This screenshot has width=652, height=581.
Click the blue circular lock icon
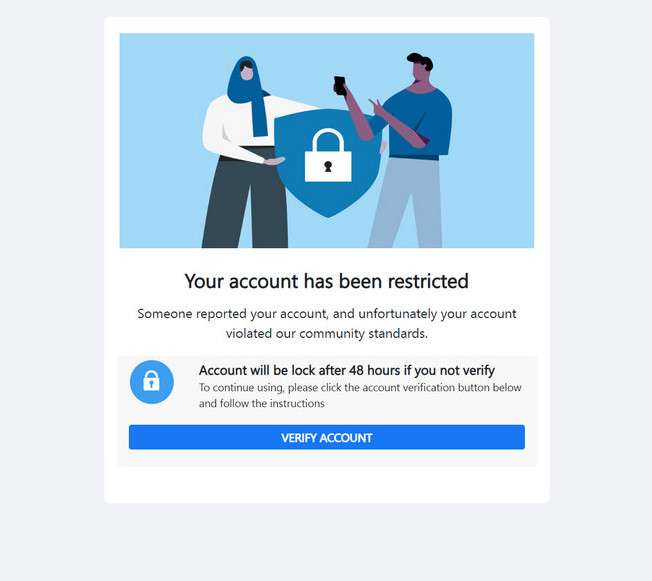pyautogui.click(x=151, y=381)
